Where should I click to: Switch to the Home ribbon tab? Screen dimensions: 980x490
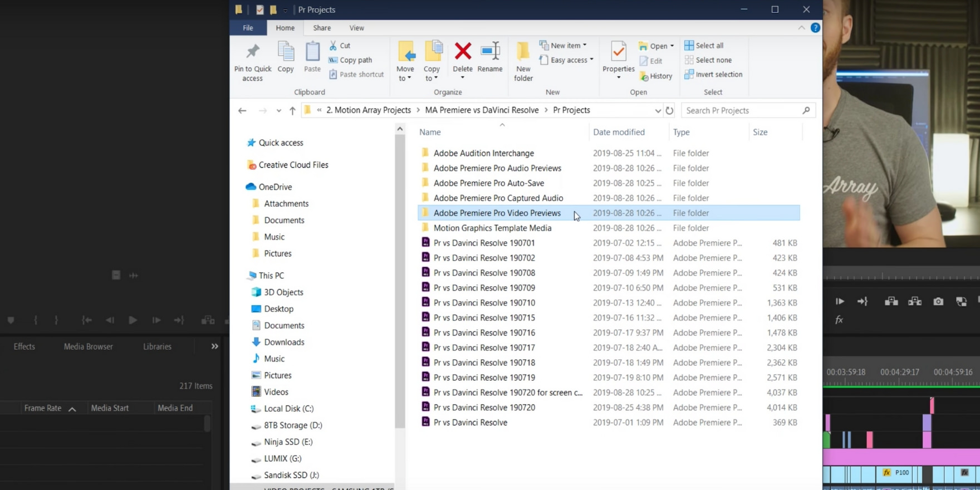[x=285, y=28]
